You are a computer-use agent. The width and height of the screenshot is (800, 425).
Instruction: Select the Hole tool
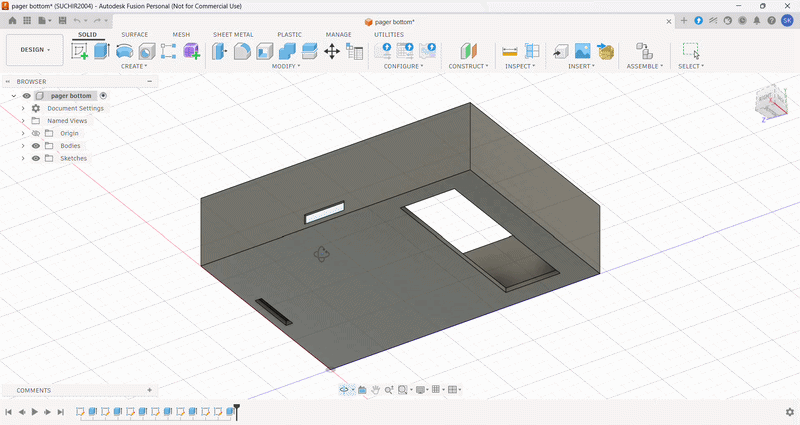point(146,51)
